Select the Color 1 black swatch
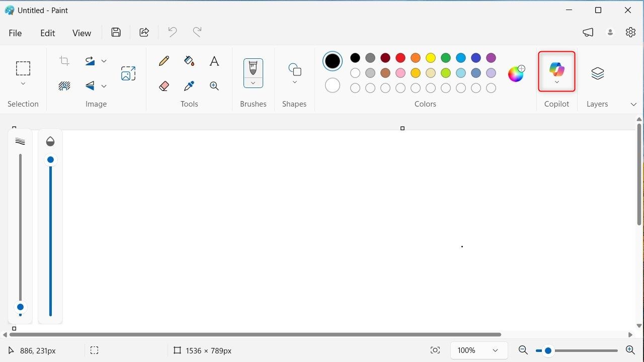This screenshot has height=362, width=644. [333, 61]
